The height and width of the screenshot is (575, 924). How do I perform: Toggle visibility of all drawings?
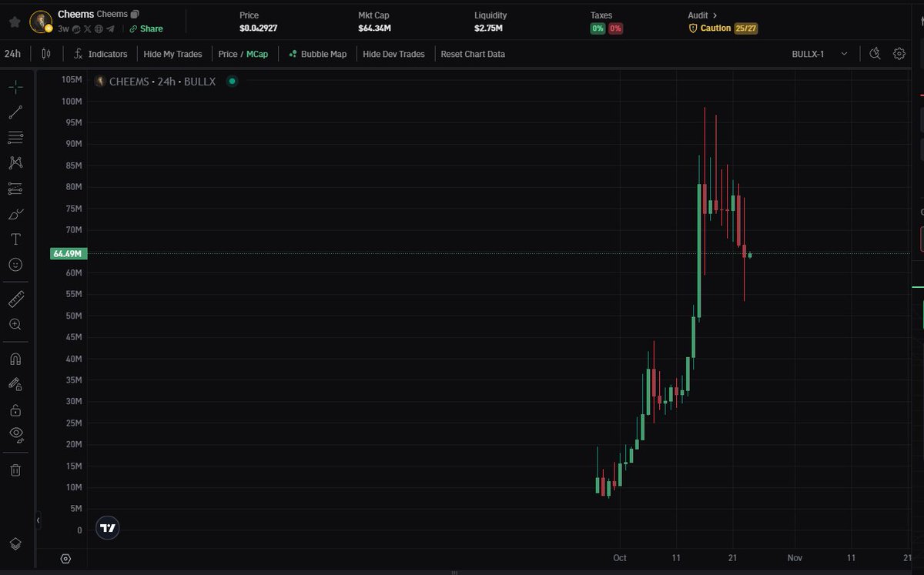(x=15, y=433)
